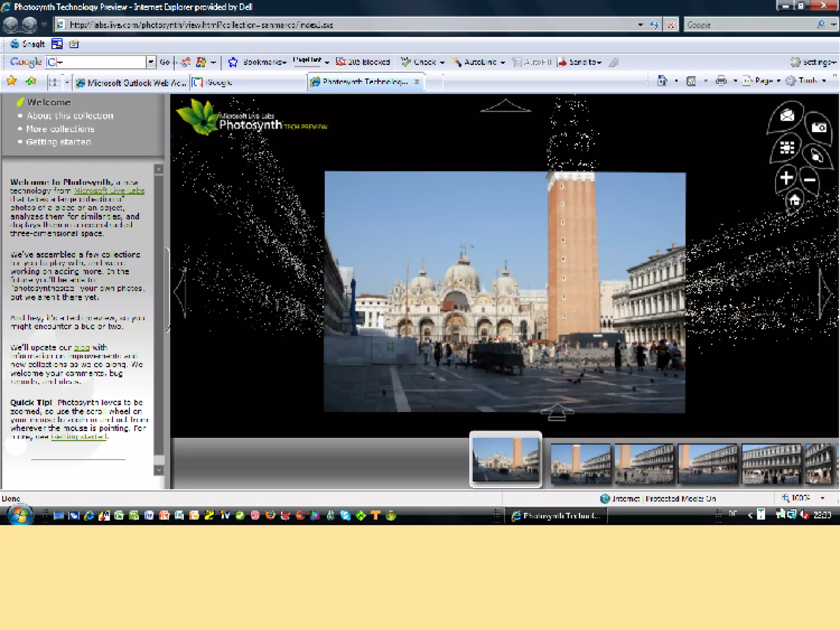Click the plus zoom-in leaf button
840x630 pixels.
(x=786, y=178)
